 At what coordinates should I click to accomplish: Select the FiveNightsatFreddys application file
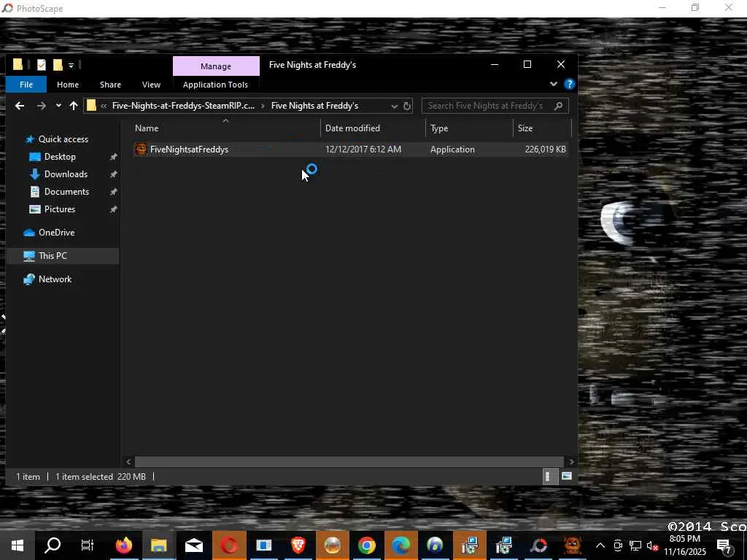coord(350,149)
